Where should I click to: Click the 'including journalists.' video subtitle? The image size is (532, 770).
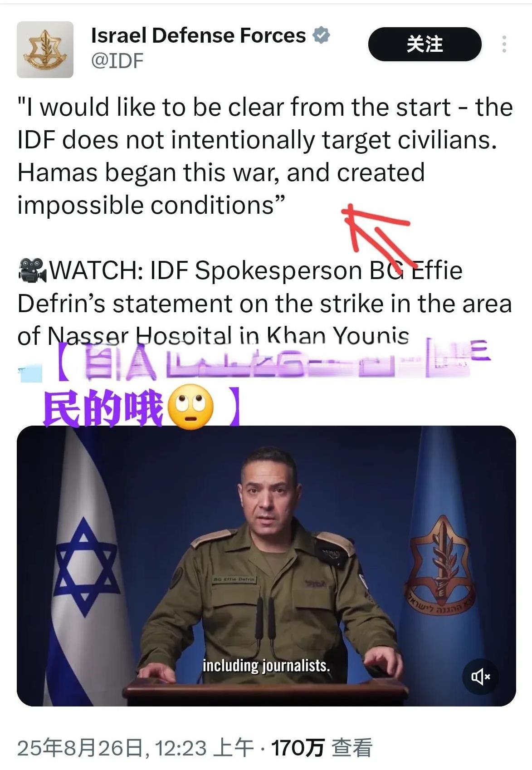coord(266,666)
